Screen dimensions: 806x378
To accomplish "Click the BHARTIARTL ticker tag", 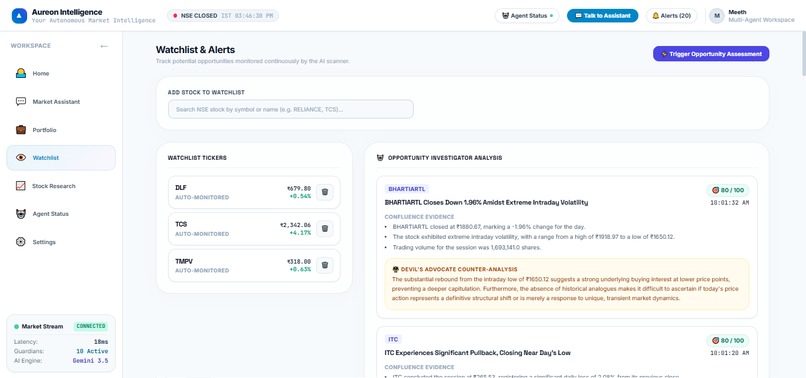I will click(x=406, y=189).
